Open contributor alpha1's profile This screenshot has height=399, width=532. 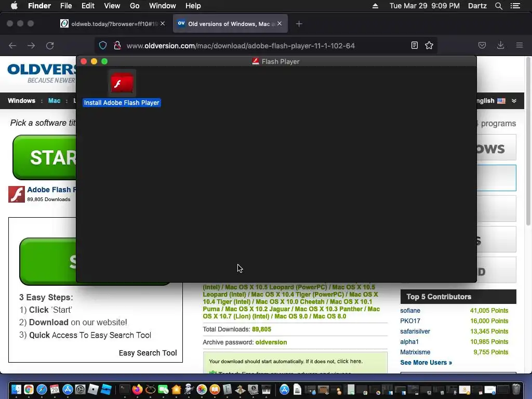tap(409, 342)
